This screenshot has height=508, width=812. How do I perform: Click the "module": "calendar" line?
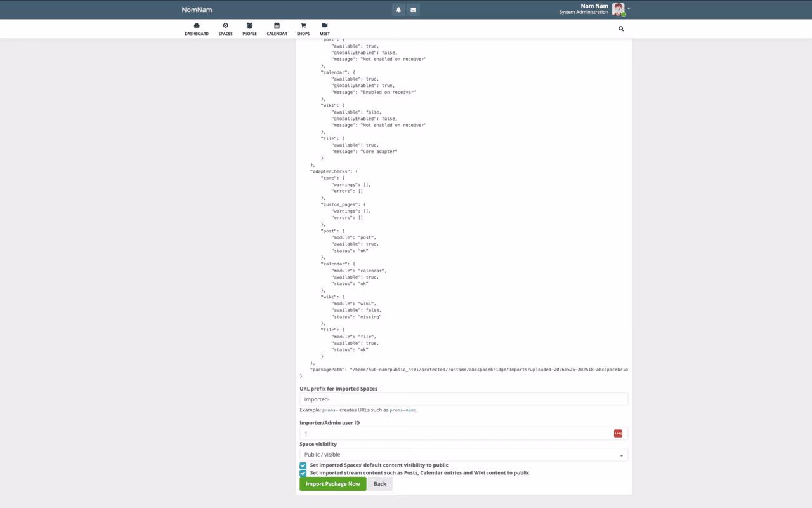(359, 271)
